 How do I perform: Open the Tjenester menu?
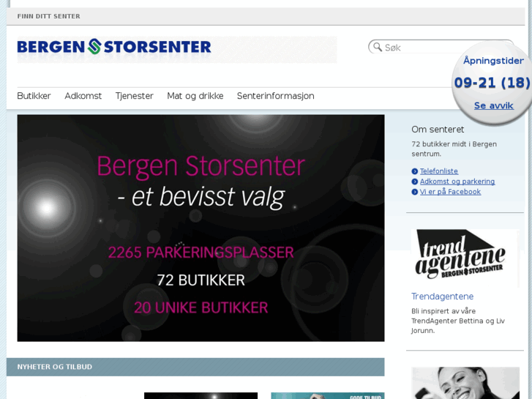(x=135, y=96)
